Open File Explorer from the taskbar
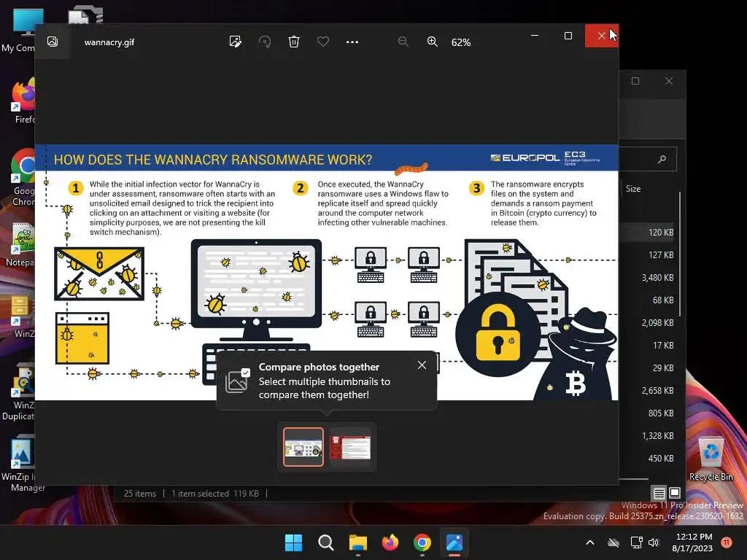 click(357, 542)
